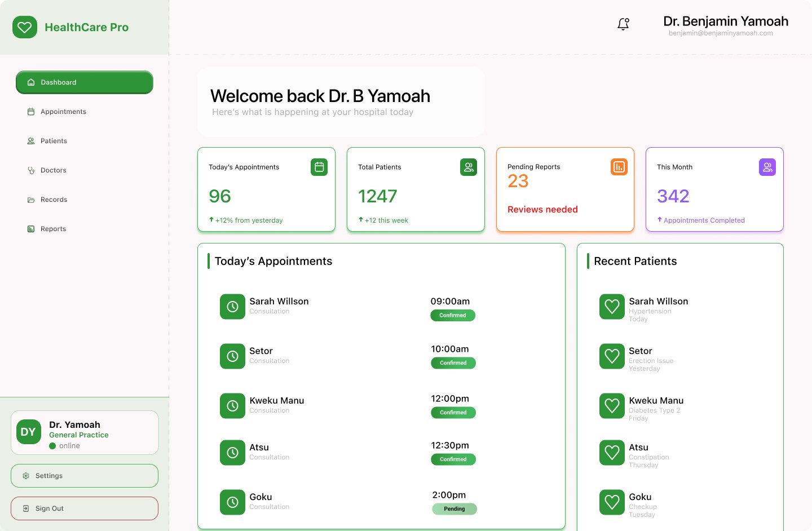Click the heart icon next to Atsu patient
This screenshot has width=812, height=531.
click(x=612, y=453)
